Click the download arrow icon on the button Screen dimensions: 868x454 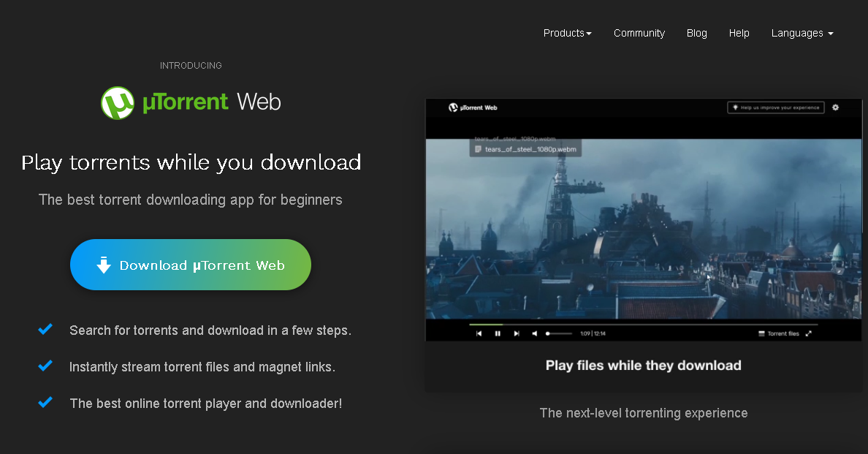click(104, 265)
